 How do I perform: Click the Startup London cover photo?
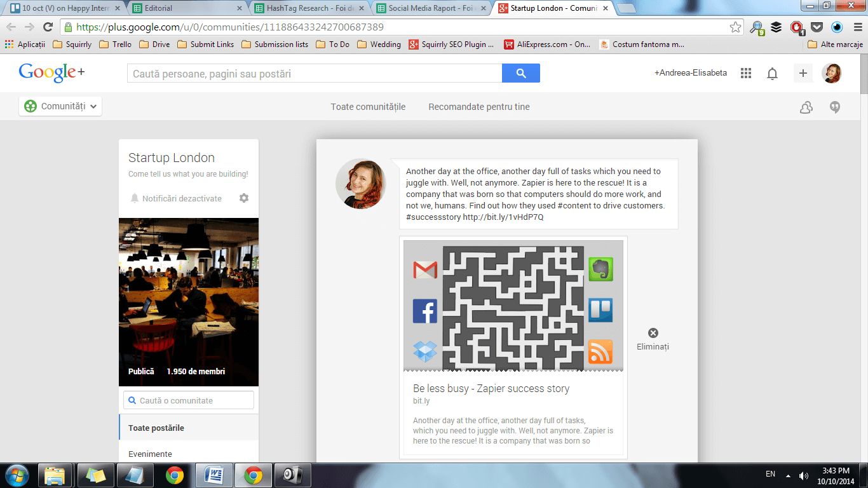(189, 302)
